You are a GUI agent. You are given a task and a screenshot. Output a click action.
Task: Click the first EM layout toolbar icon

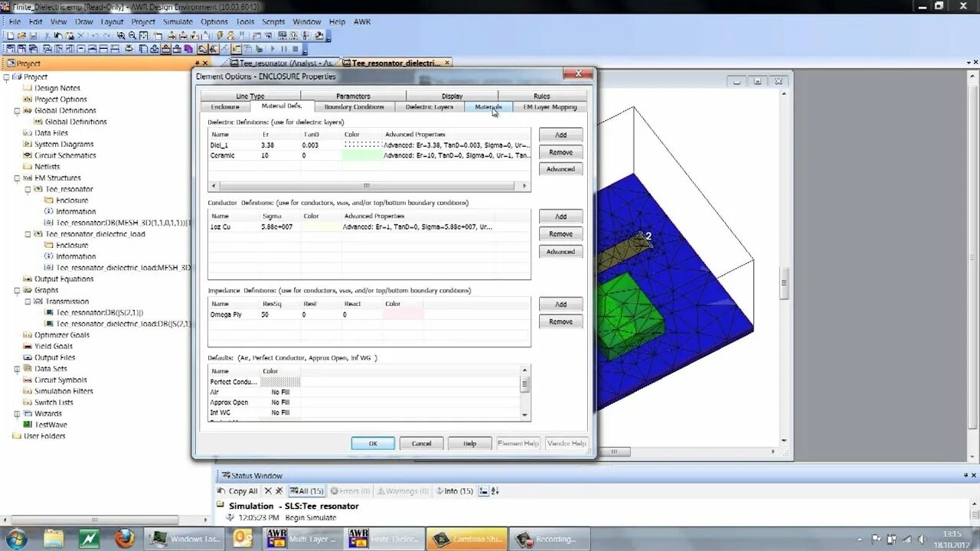[x=11, y=49]
